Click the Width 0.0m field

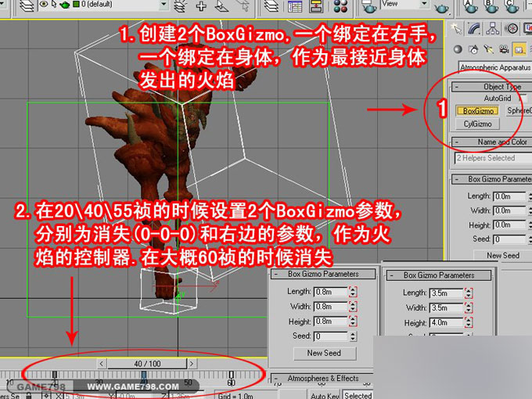click(509, 210)
